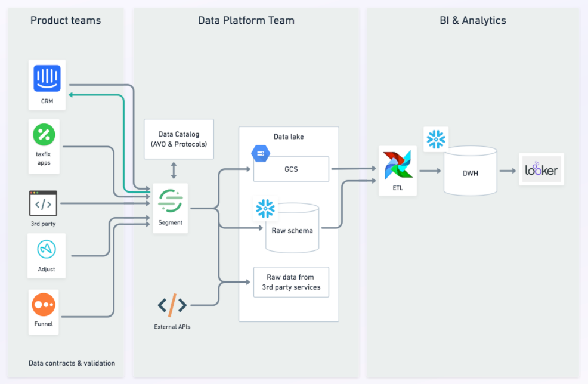
Task: Open the 3rd party code icon
Action: click(x=43, y=204)
